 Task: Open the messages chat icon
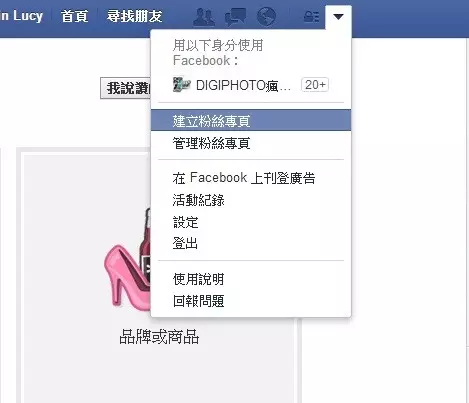[235, 17]
